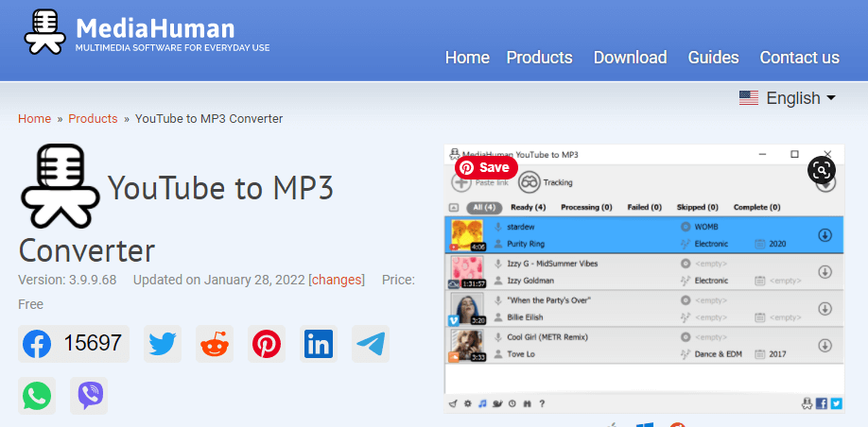Open the Home menu item in the header
This screenshot has width=868, height=427.
pyautogui.click(x=467, y=58)
